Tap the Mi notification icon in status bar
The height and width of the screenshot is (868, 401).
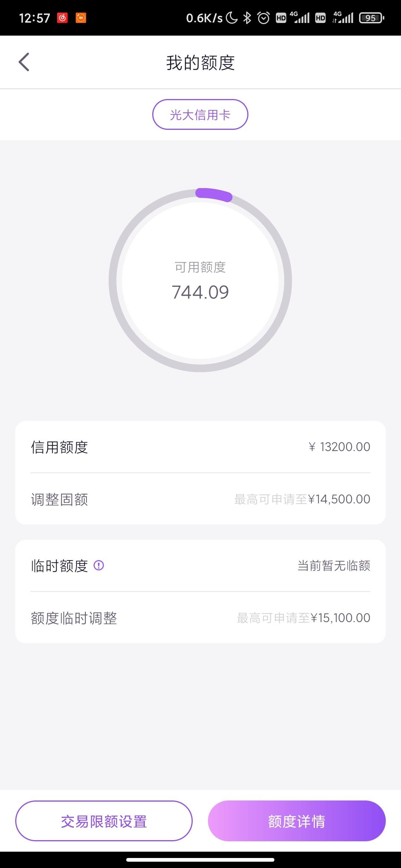click(x=81, y=18)
